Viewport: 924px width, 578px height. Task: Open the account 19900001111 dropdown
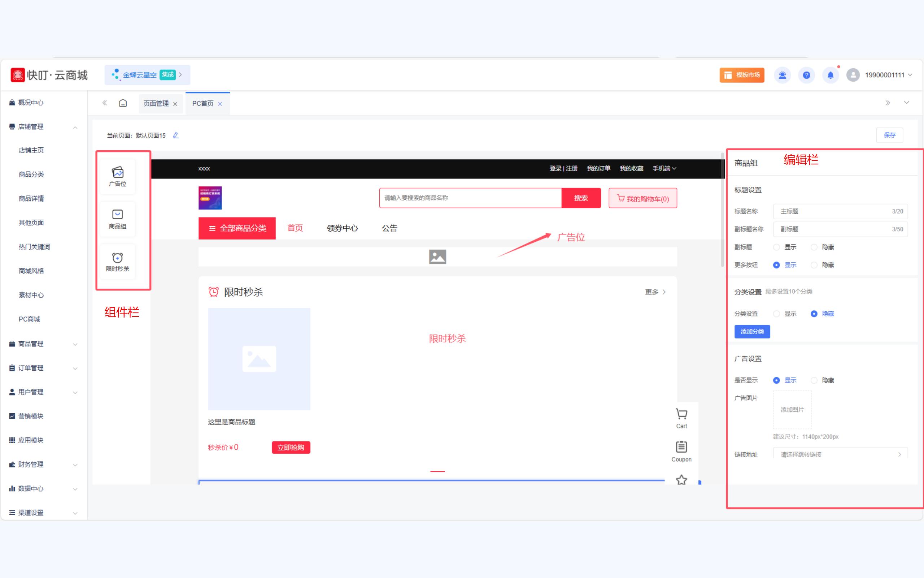tap(889, 75)
